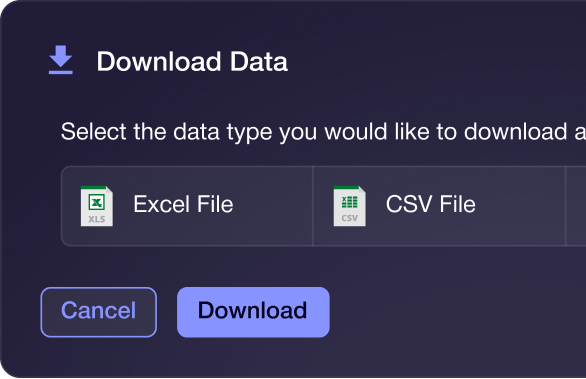Click the gray XLS lettering on the file icon
The height and width of the screenshot is (379, 586).
click(x=97, y=219)
